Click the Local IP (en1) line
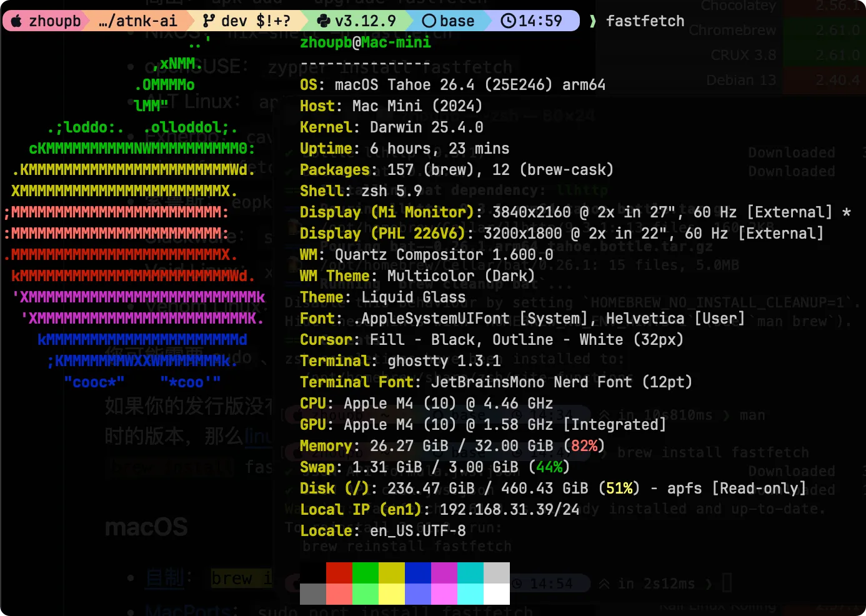Viewport: 866px width, 616px height. tap(440, 509)
